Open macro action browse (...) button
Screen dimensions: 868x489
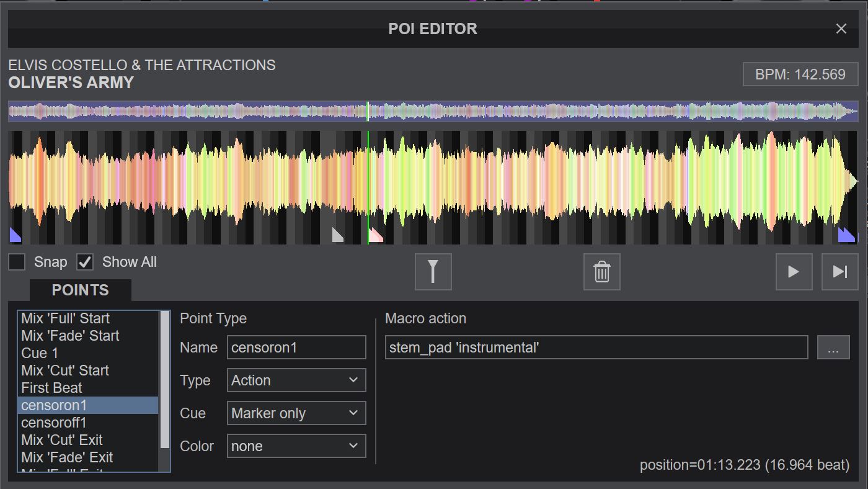(x=833, y=348)
